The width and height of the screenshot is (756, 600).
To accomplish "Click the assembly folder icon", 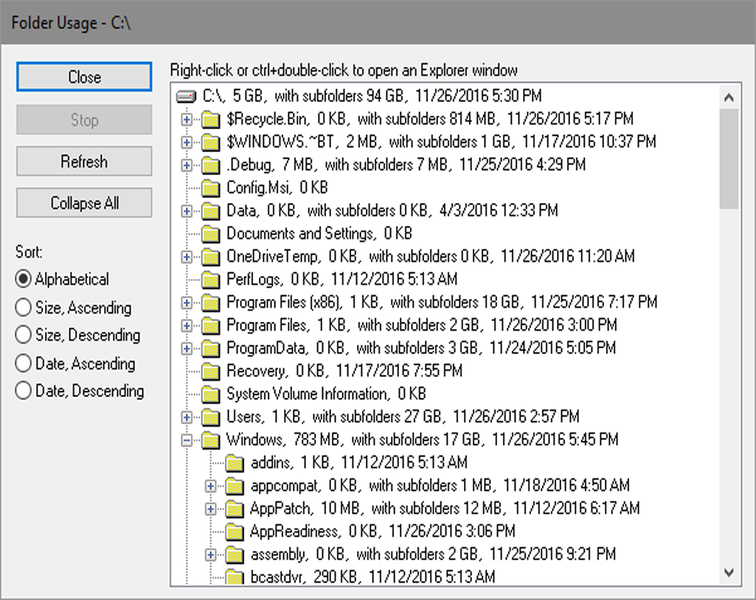I will pos(234,555).
